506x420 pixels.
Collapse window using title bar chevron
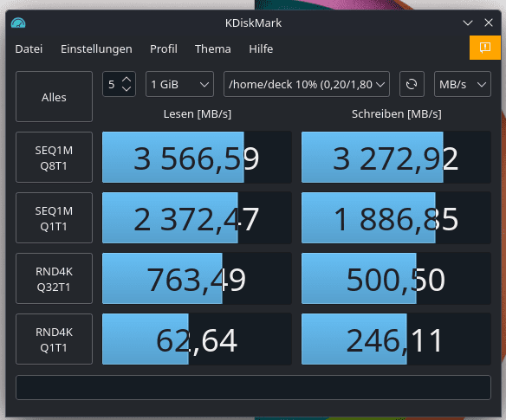(468, 23)
